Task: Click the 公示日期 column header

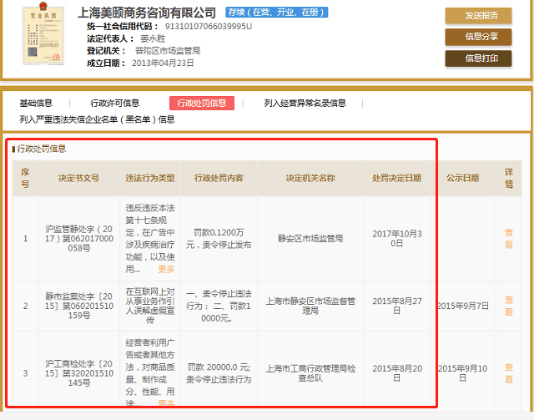Action: click(463, 178)
